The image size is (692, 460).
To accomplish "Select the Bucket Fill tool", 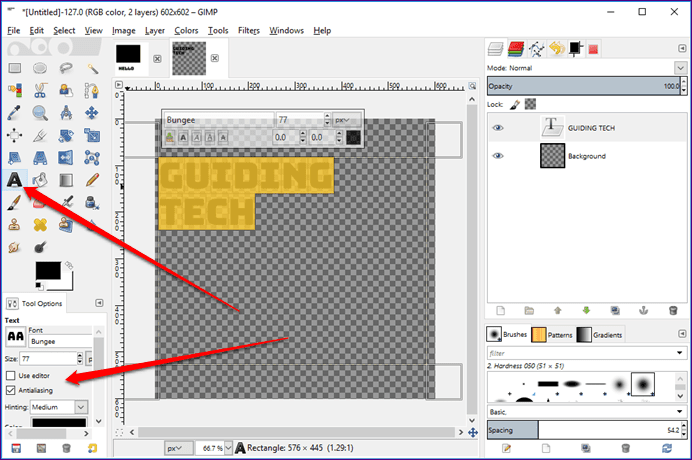I will pyautogui.click(x=40, y=180).
